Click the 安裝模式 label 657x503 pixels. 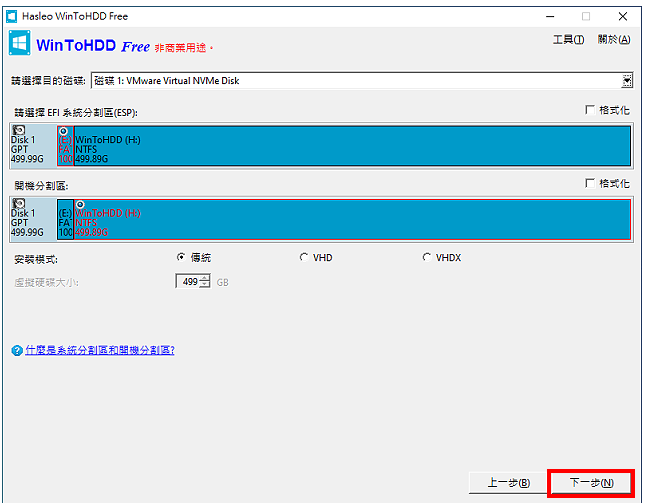pos(36,259)
